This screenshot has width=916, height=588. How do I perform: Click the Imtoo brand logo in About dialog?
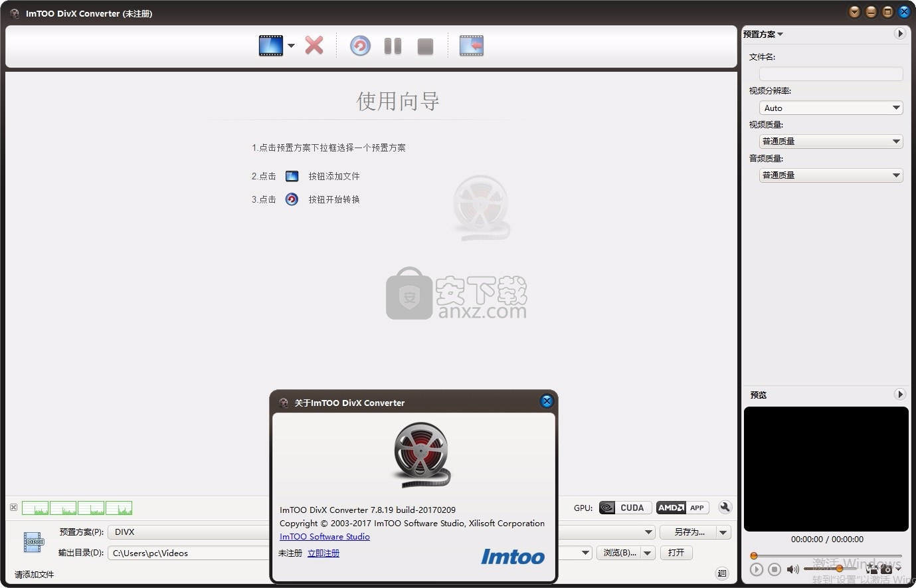click(513, 556)
